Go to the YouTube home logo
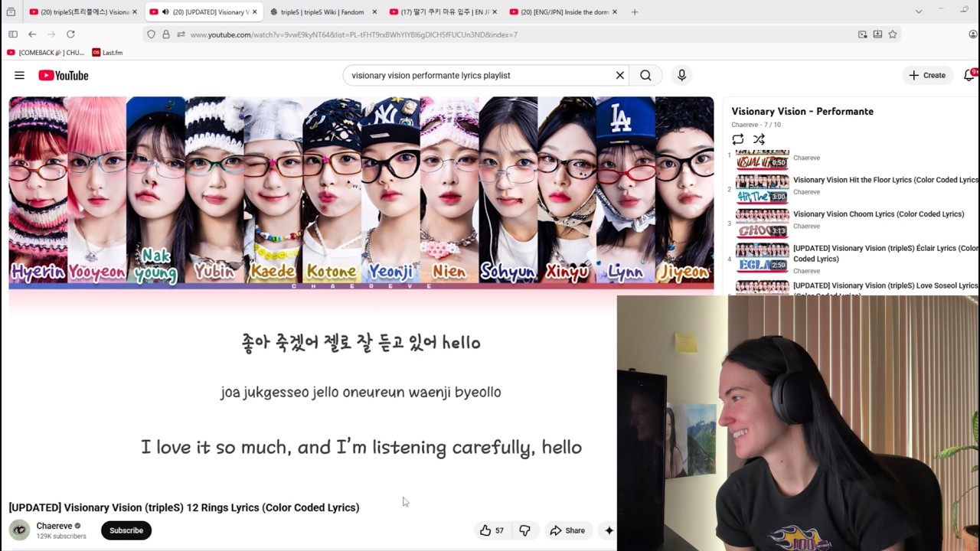The width and height of the screenshot is (980, 551). [64, 75]
